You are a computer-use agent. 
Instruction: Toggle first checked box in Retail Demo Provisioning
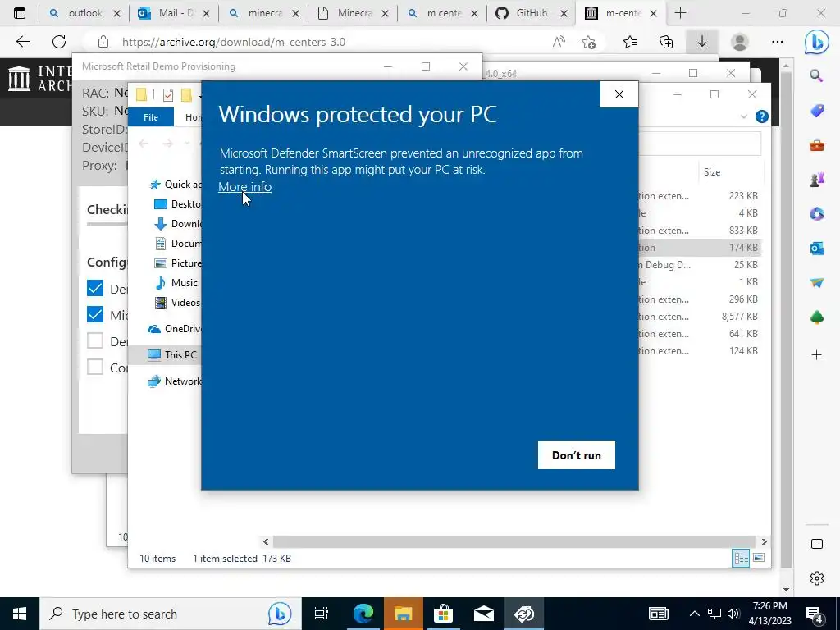[x=95, y=288]
